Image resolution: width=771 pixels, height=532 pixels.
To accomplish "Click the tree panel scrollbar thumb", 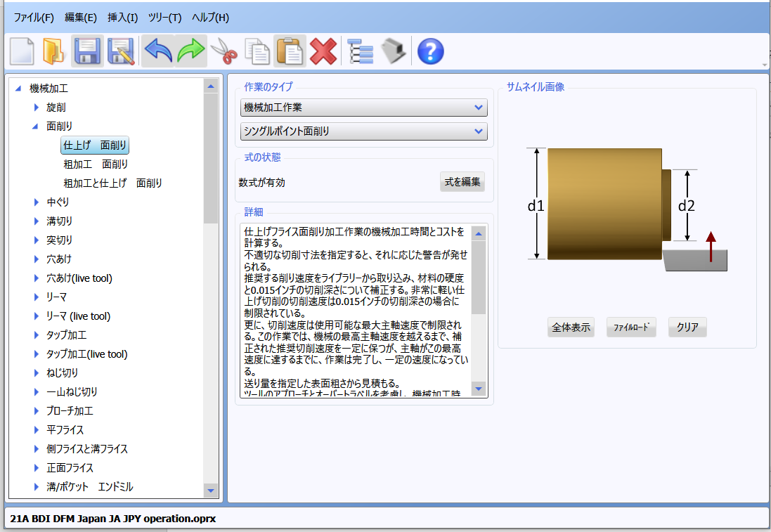I will (x=211, y=158).
